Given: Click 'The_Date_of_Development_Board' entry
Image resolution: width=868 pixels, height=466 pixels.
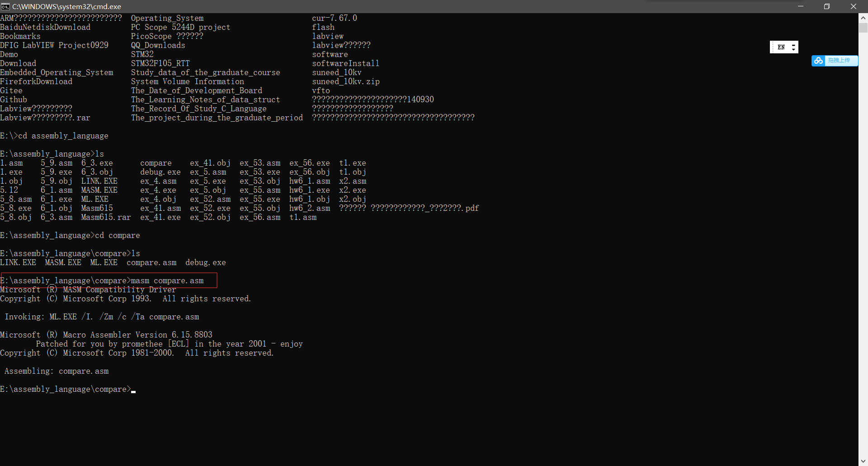Looking at the screenshot, I should pos(197,90).
